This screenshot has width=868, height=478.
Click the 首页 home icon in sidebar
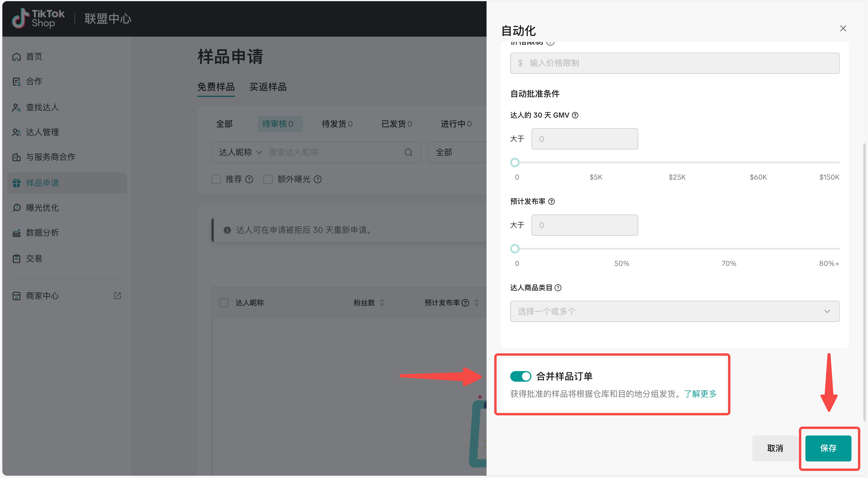[16, 57]
